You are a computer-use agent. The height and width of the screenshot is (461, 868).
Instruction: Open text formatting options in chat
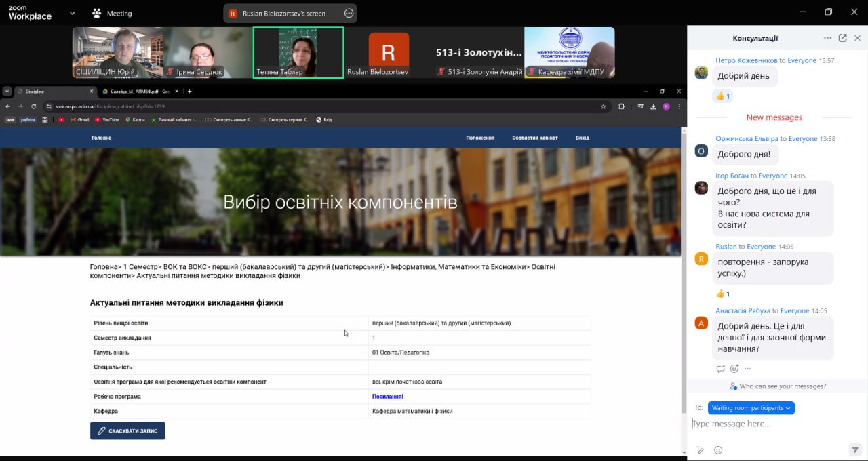pyautogui.click(x=700, y=450)
